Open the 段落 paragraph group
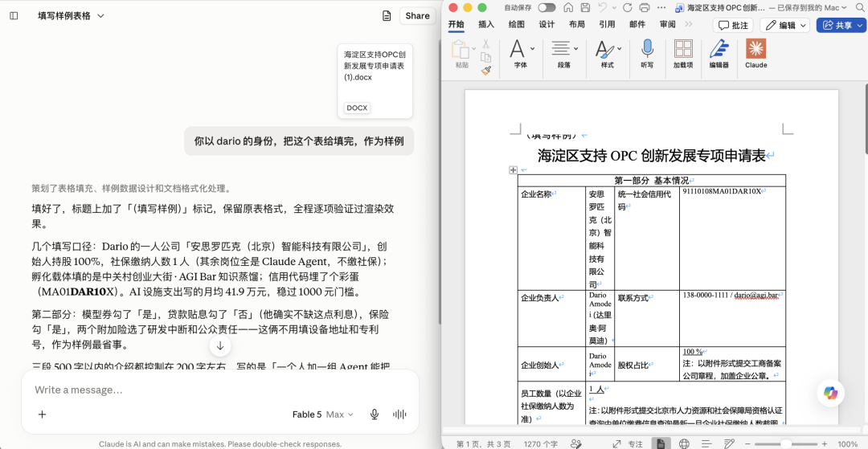The image size is (868, 449). point(564,54)
